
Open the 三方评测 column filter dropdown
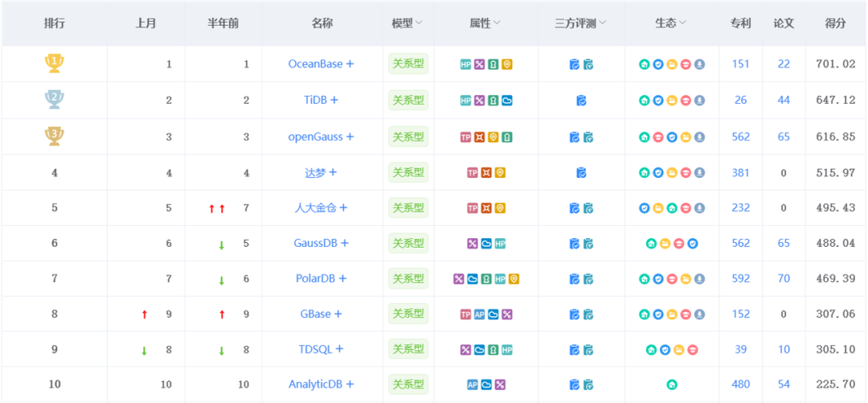(602, 23)
